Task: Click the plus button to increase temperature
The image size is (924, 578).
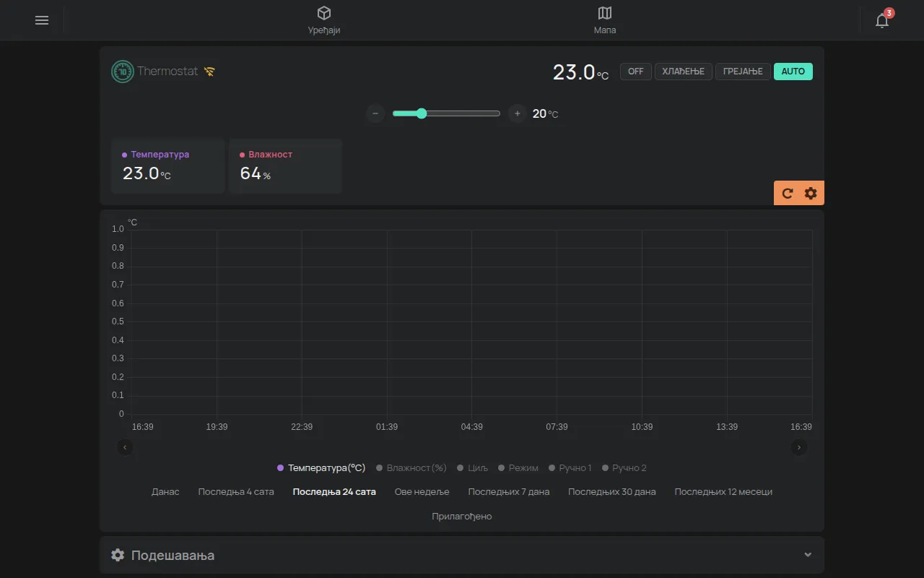Action: [x=518, y=113]
